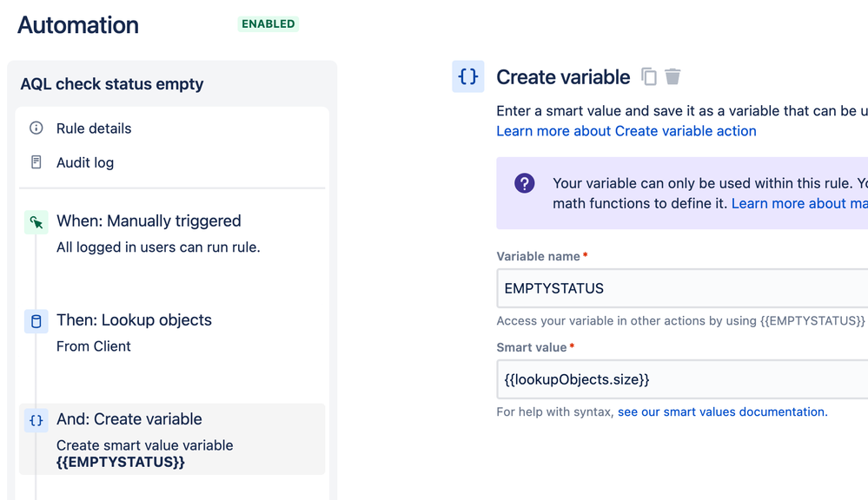868x500 pixels.
Task: Select the And: Create variable step
Action: [129, 419]
